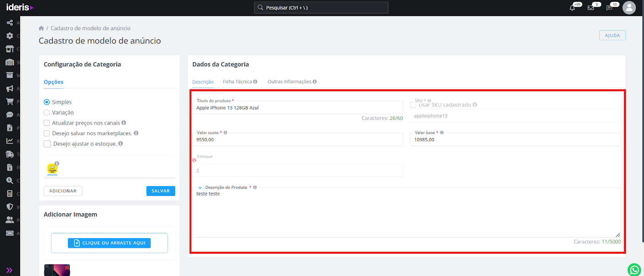Click the ADICIONAR button

coord(63,191)
